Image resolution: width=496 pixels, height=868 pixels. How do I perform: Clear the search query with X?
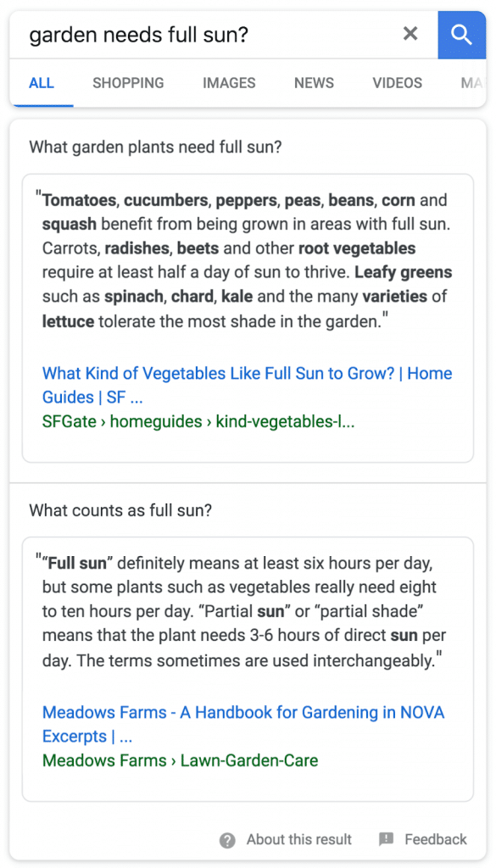click(410, 34)
